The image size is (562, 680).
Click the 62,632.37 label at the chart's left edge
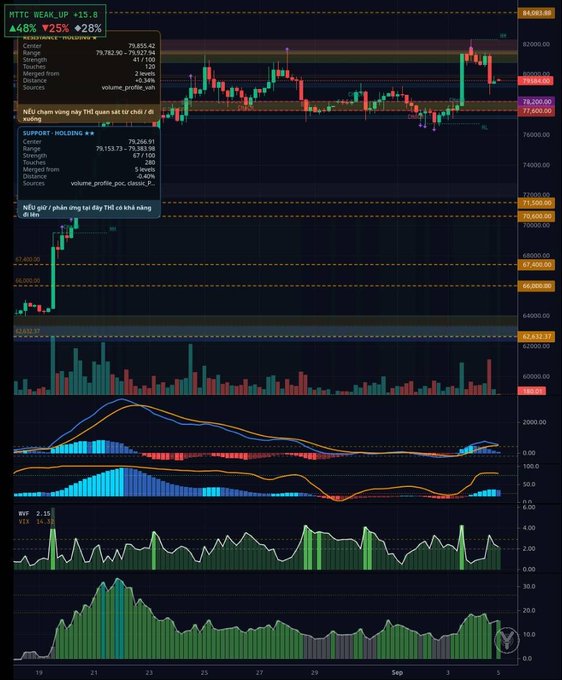27,331
